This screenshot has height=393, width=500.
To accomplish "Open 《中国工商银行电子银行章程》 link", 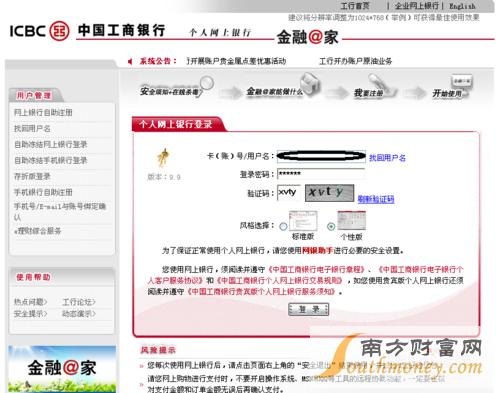I will click(x=316, y=269).
